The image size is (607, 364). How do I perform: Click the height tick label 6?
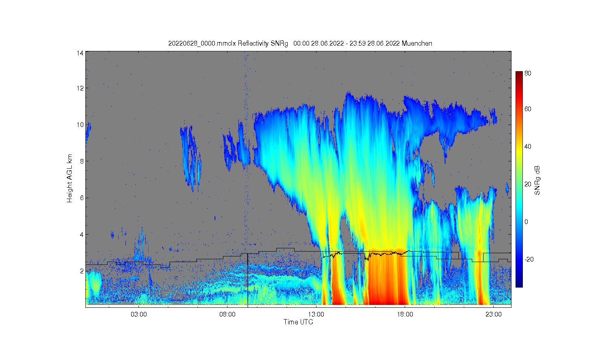pyautogui.click(x=82, y=198)
